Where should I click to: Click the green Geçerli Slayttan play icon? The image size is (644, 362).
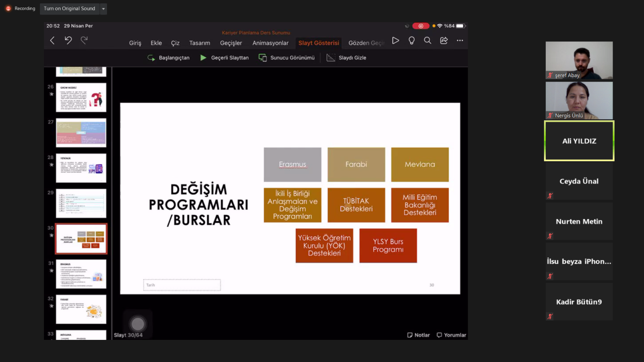203,58
